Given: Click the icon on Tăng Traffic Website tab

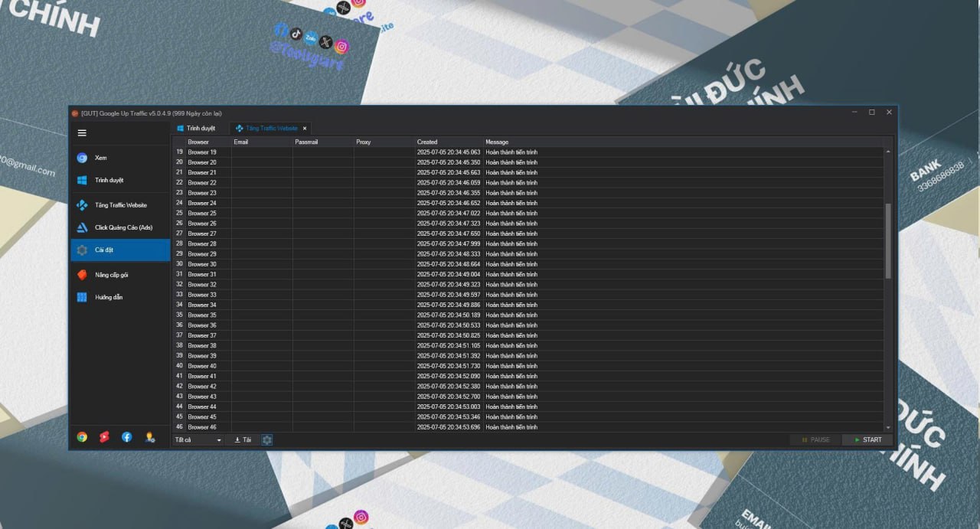Looking at the screenshot, I should 240,129.
